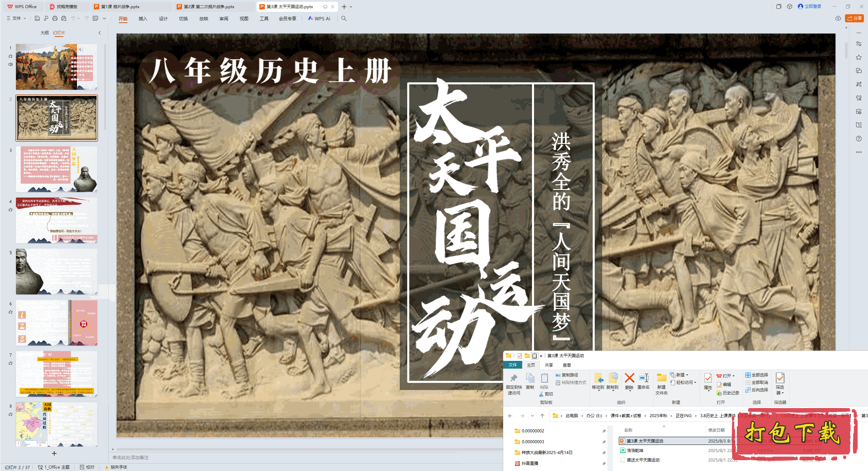Open the File menu dropdown arrow
This screenshot has height=471, width=868.
(x=25, y=18)
